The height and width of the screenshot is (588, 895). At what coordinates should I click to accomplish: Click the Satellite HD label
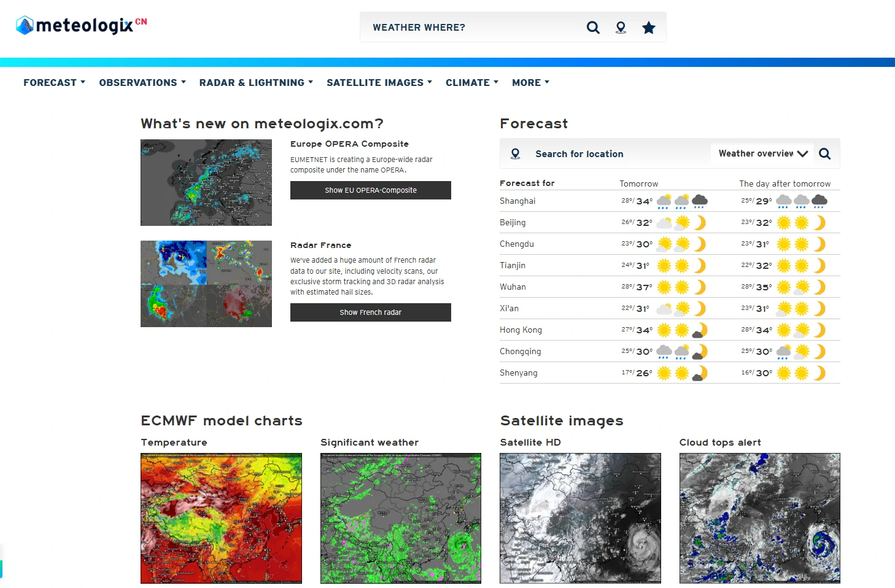(530, 442)
